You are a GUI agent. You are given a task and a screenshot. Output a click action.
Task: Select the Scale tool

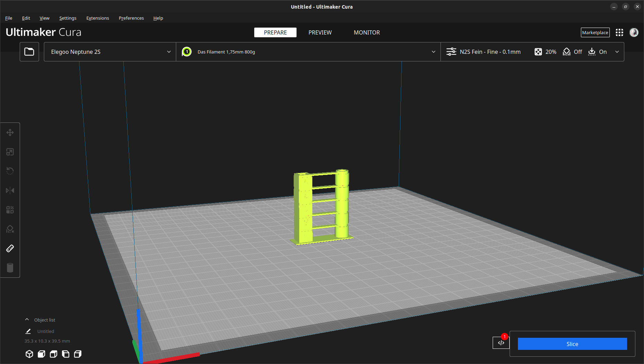(x=10, y=152)
